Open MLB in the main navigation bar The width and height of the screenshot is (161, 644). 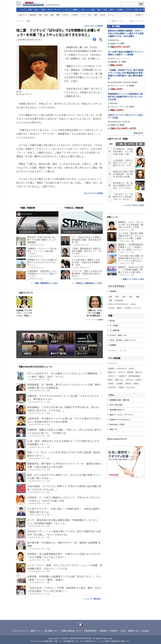tap(50, 10)
